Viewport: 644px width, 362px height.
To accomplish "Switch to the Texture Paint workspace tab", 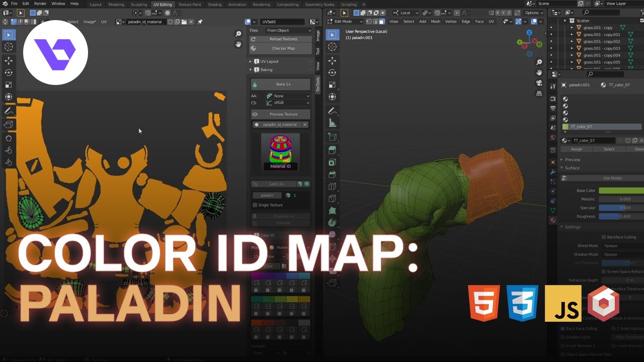I will pos(190,5).
